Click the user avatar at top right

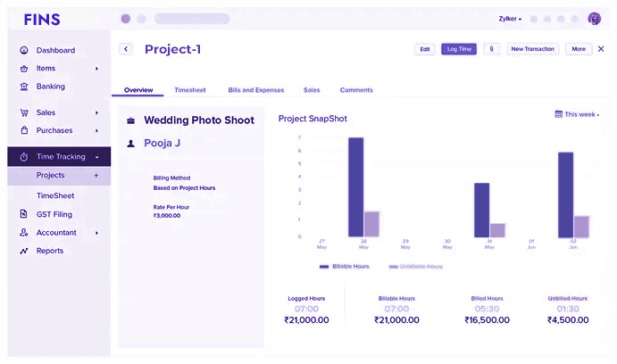point(595,19)
